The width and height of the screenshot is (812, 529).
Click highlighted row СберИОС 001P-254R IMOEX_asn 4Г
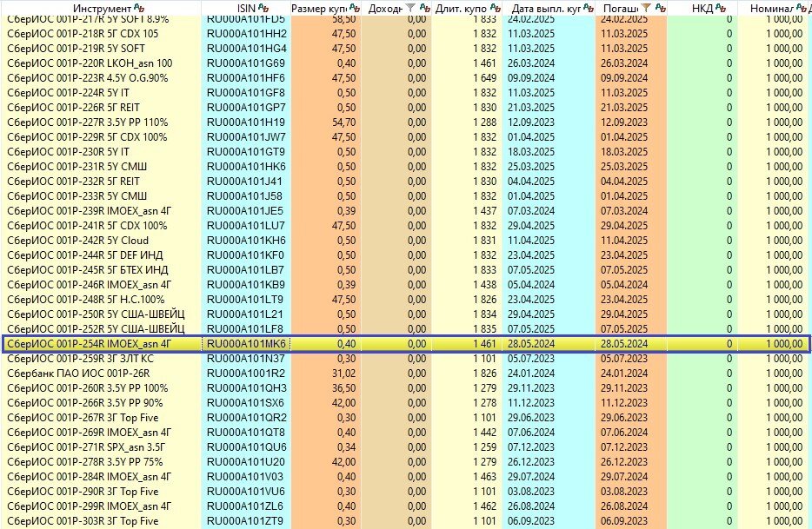pyautogui.click(x=406, y=344)
